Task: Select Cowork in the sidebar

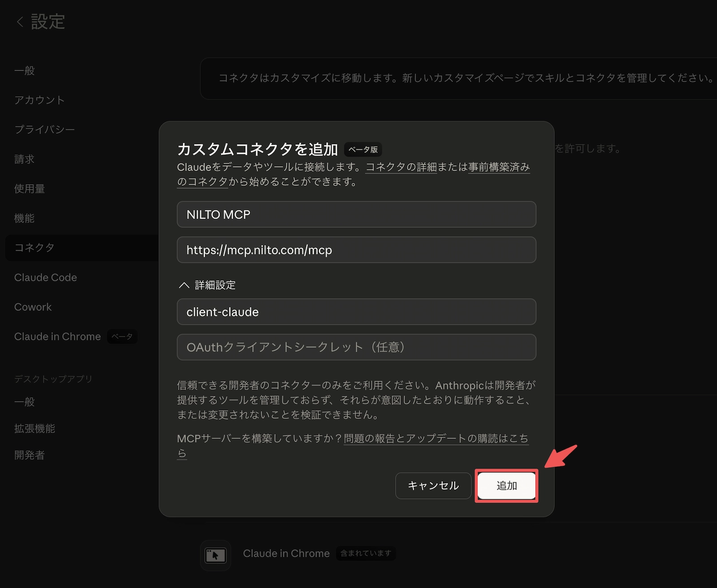Action: (33, 307)
